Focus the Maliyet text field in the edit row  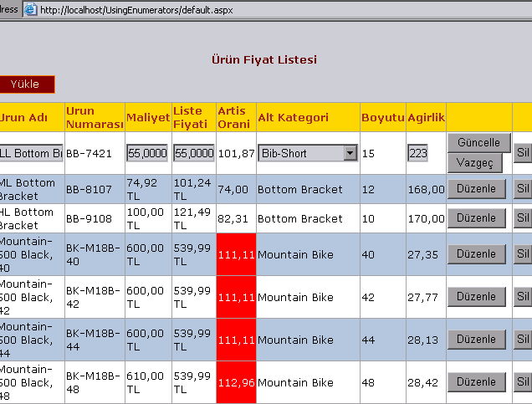click(x=147, y=153)
